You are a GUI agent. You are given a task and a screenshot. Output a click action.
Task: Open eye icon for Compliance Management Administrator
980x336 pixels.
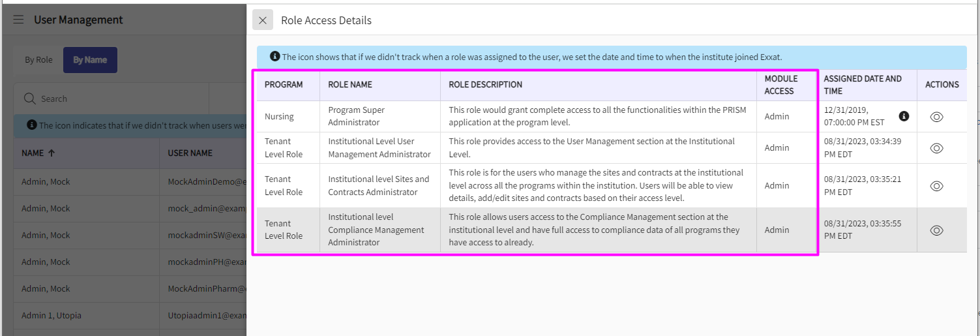pos(936,230)
